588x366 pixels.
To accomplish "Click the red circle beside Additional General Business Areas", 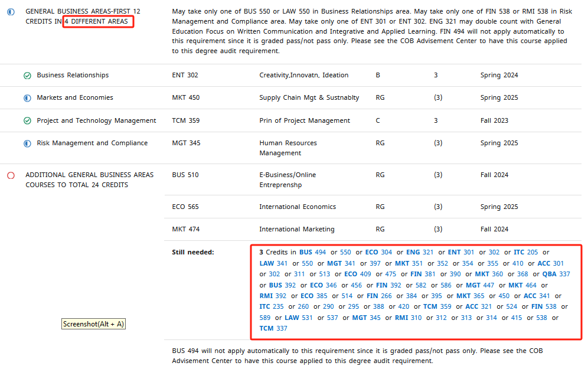I will [x=11, y=175].
